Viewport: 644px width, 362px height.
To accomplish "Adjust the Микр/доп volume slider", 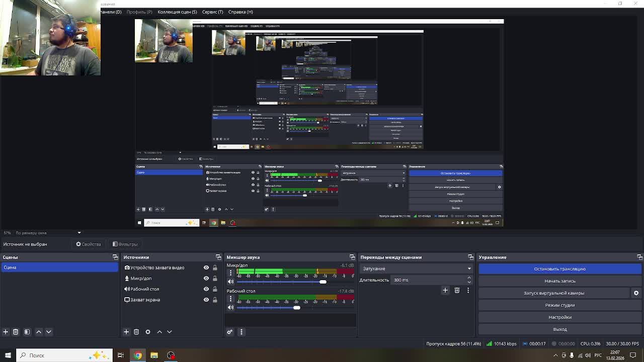I will click(x=323, y=282).
